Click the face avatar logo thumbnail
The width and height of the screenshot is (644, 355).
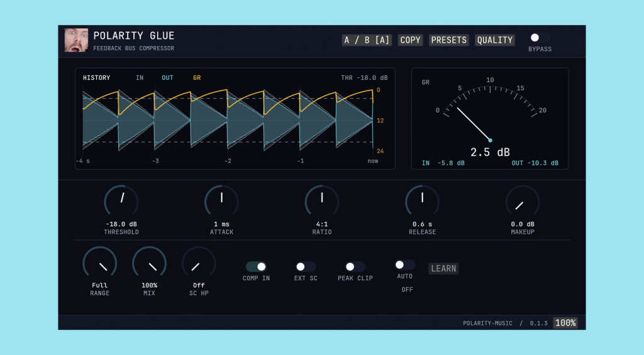click(x=76, y=40)
